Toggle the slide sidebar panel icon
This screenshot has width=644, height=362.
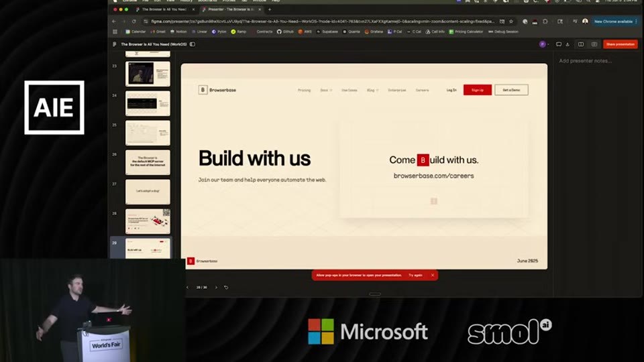[x=193, y=44]
